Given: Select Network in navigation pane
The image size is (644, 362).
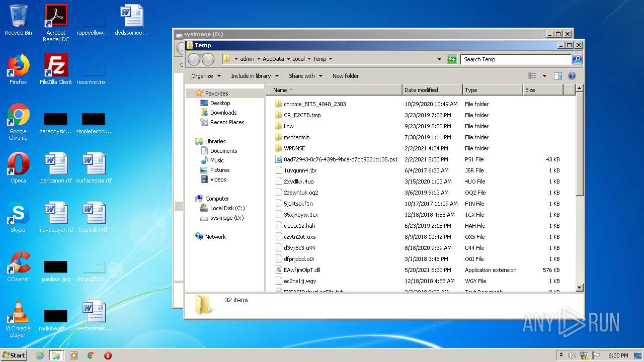Looking at the screenshot, I should coord(215,237).
